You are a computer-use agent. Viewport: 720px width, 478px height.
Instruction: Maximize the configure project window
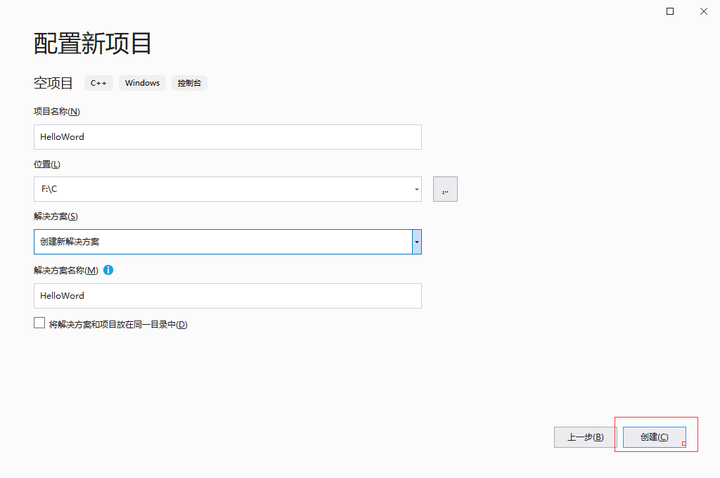click(670, 11)
